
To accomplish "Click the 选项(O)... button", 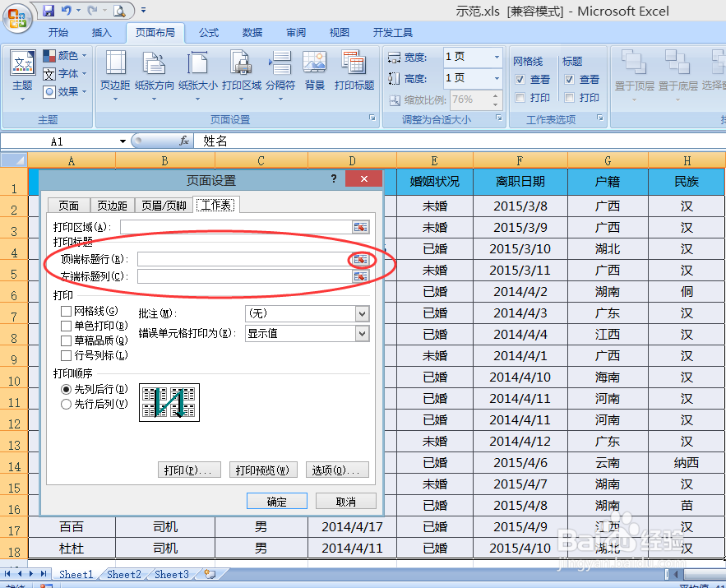I will point(337,470).
